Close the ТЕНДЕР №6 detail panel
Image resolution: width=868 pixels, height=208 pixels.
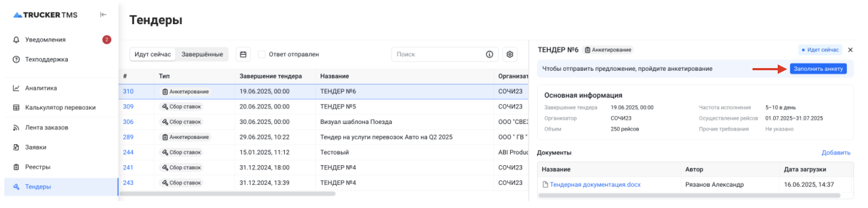pyautogui.click(x=850, y=50)
